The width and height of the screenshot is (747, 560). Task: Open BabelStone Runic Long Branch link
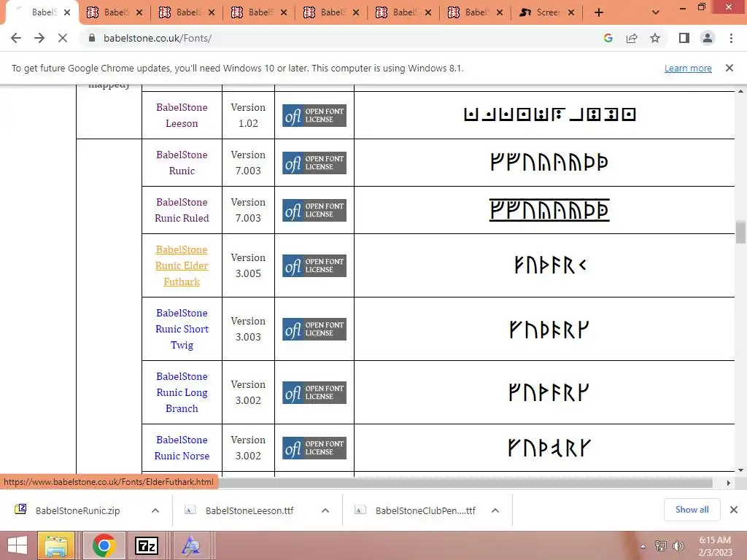[x=182, y=392]
